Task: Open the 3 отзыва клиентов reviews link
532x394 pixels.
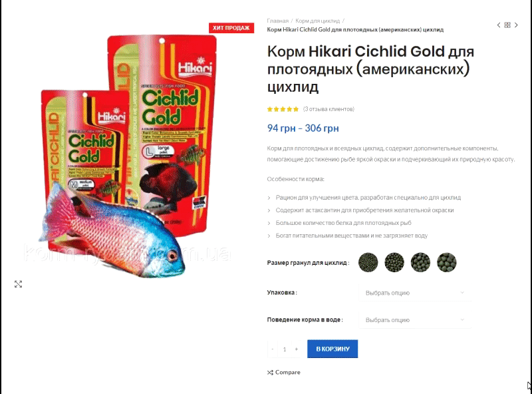Action: pyautogui.click(x=329, y=109)
